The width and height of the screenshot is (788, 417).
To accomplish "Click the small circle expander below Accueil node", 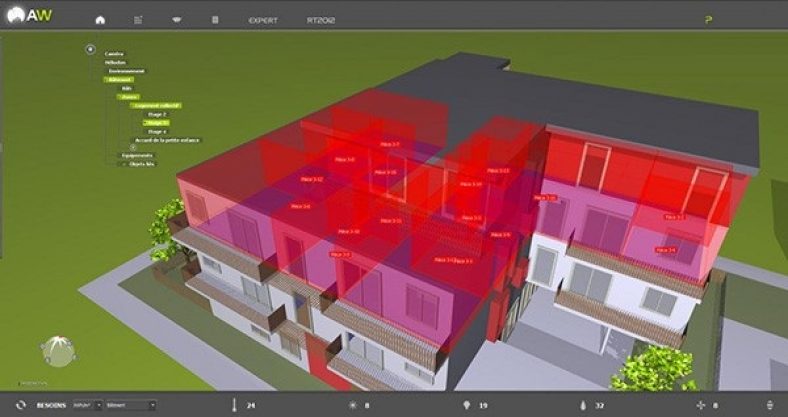I will (x=133, y=148).
